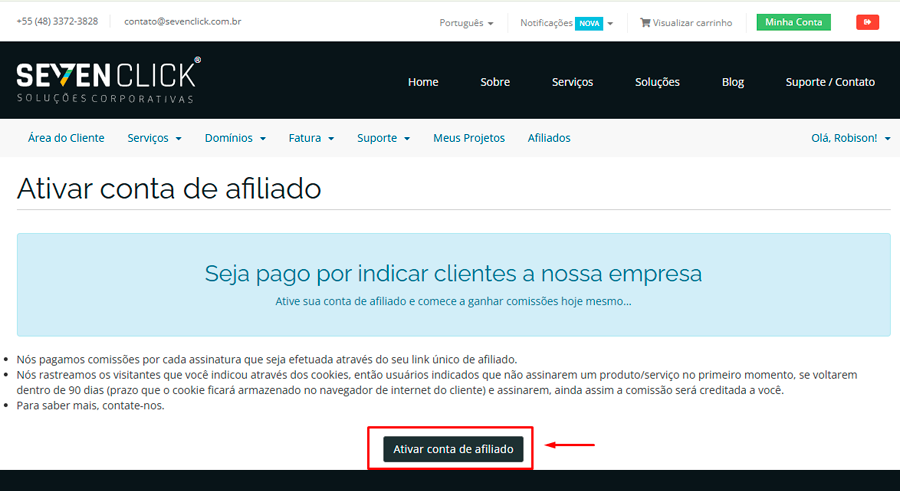Click the green Minha Conta button

click(x=793, y=22)
